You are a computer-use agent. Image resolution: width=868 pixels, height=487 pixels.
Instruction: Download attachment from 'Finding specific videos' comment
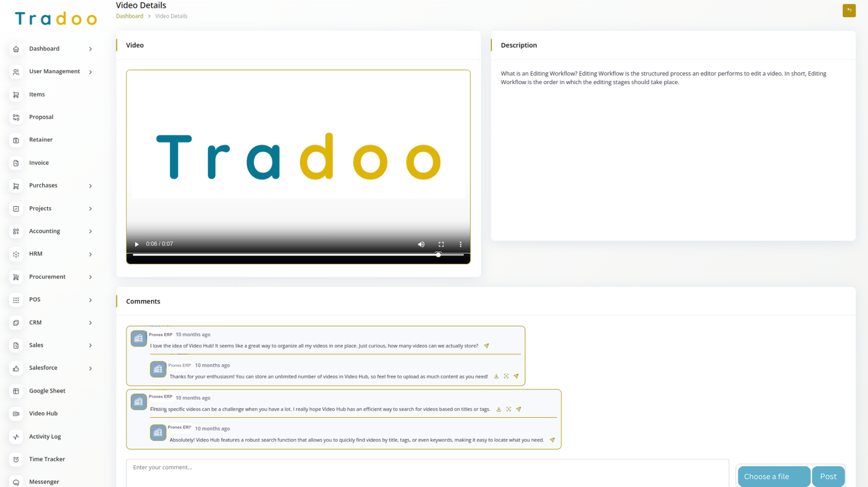point(499,409)
